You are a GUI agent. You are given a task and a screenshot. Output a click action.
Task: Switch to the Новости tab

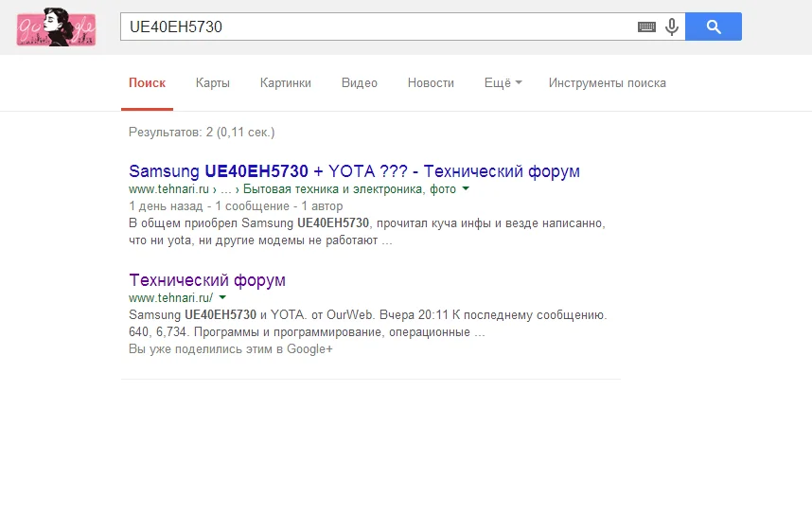pos(431,83)
